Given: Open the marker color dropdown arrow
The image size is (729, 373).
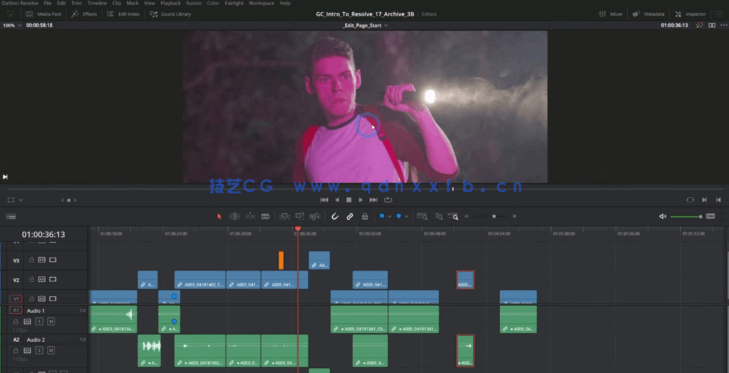Looking at the screenshot, I should pyautogui.click(x=406, y=216).
